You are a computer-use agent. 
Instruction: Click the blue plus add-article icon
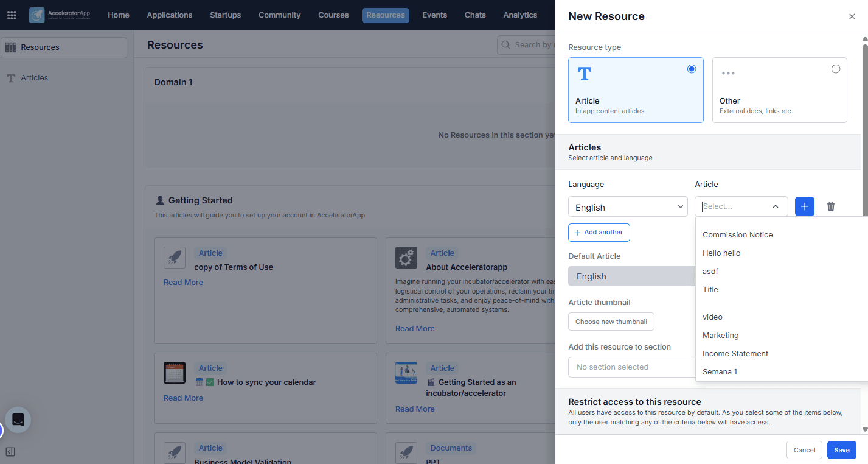click(804, 206)
